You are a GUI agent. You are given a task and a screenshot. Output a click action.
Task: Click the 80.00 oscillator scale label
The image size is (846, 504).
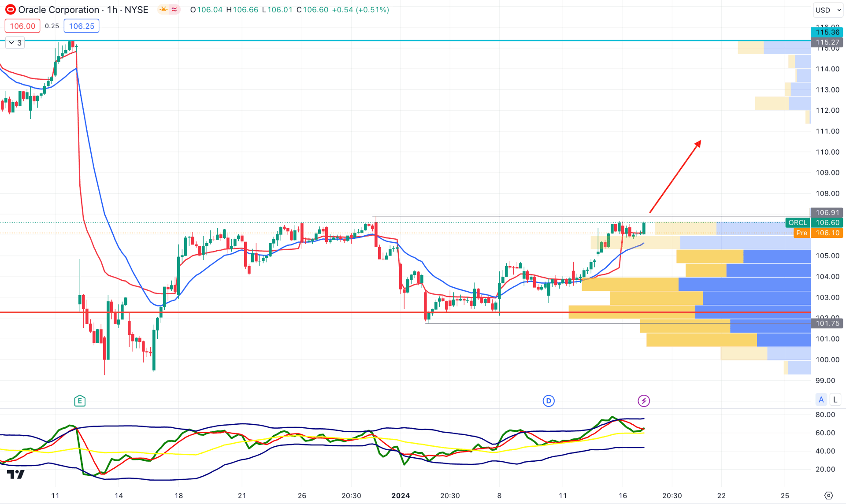(x=825, y=415)
